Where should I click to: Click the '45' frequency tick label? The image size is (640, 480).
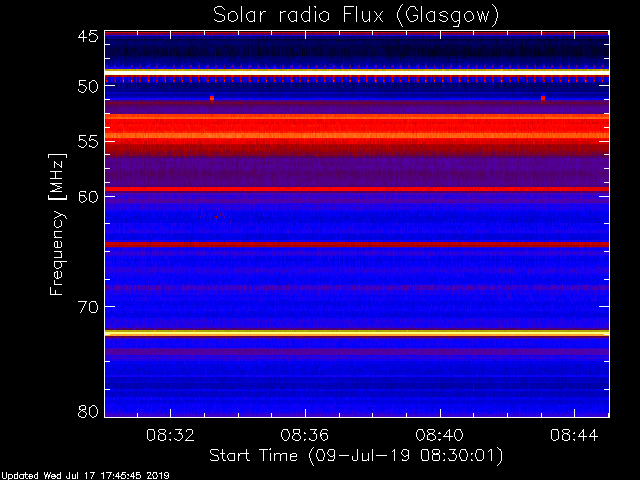coord(88,36)
